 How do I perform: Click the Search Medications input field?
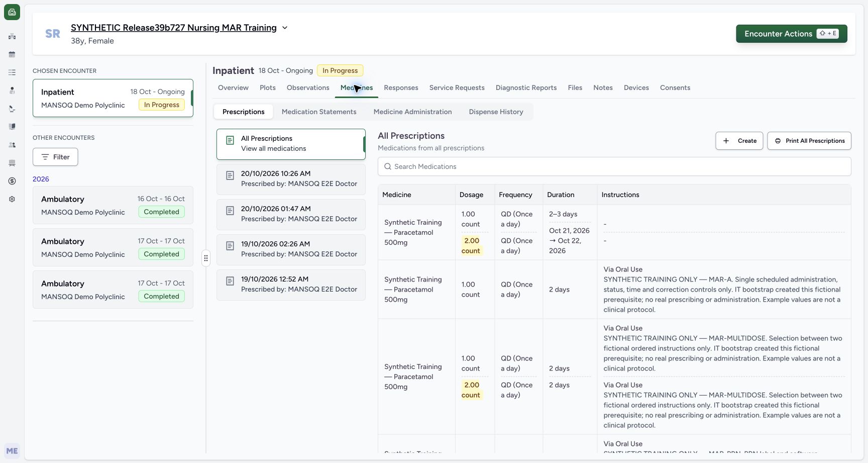pyautogui.click(x=614, y=166)
